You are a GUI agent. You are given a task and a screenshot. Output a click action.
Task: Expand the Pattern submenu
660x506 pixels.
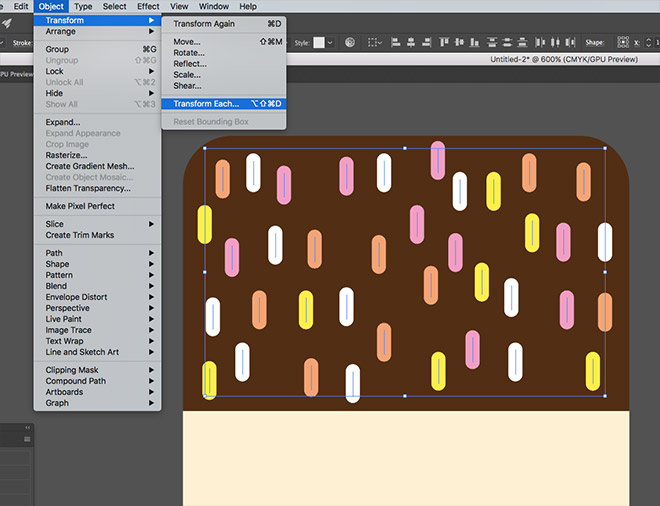97,274
